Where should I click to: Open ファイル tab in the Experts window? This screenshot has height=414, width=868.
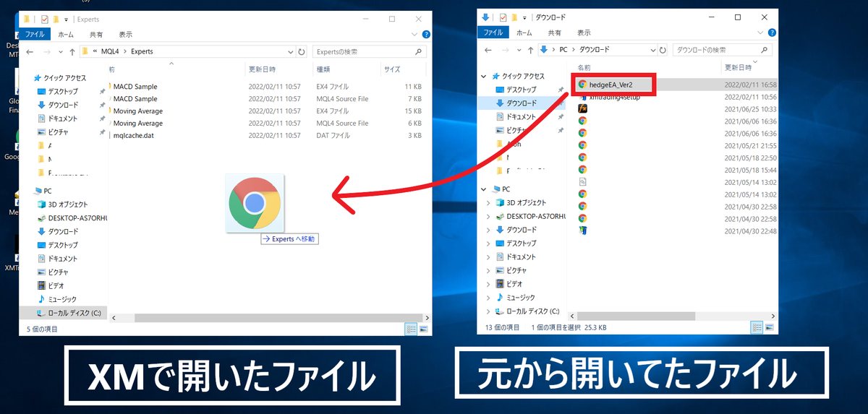point(35,34)
